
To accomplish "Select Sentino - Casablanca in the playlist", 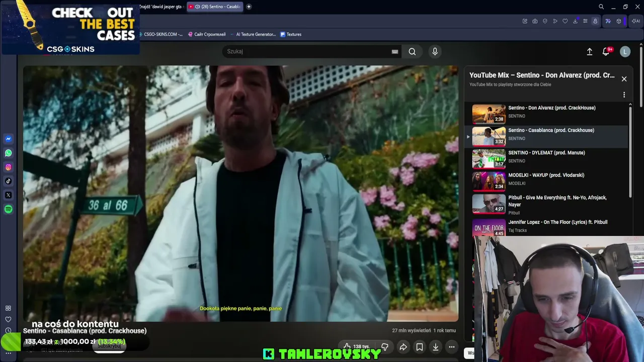I will [547, 136].
